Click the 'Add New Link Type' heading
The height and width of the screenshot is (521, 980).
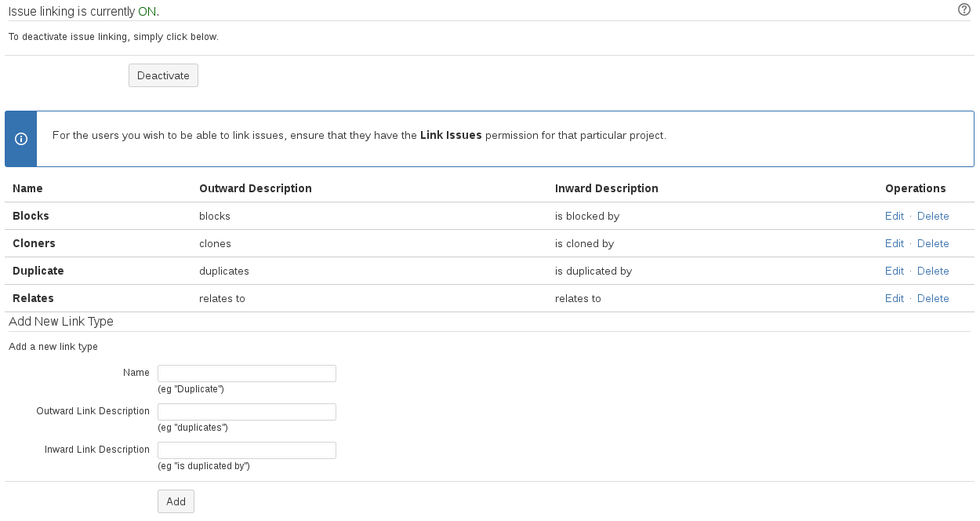(61, 322)
